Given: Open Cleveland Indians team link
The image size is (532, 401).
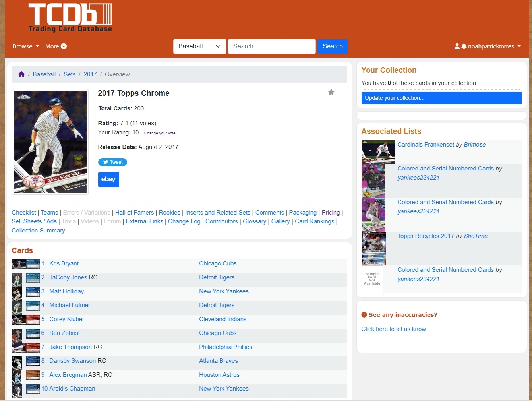Looking at the screenshot, I should tap(222, 319).
